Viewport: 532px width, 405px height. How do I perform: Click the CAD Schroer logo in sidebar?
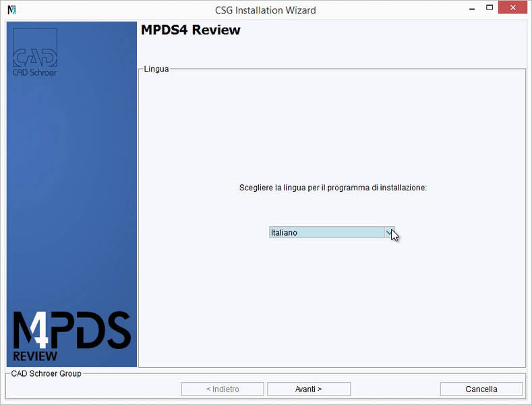pyautogui.click(x=35, y=52)
